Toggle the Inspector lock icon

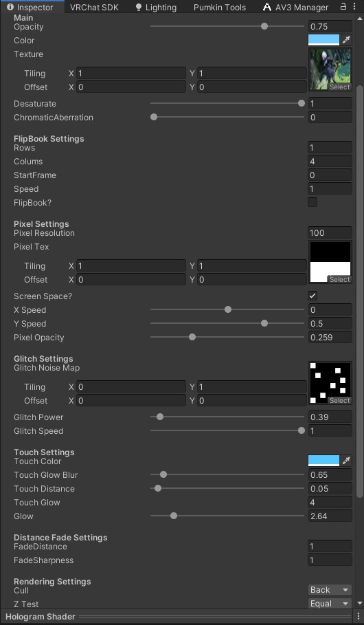343,6
